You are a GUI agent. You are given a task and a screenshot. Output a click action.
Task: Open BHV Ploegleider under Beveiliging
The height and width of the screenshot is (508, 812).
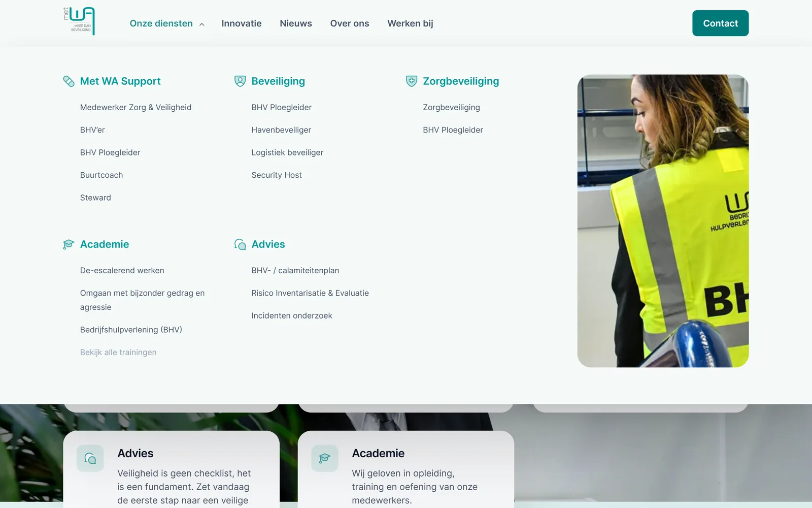point(282,107)
